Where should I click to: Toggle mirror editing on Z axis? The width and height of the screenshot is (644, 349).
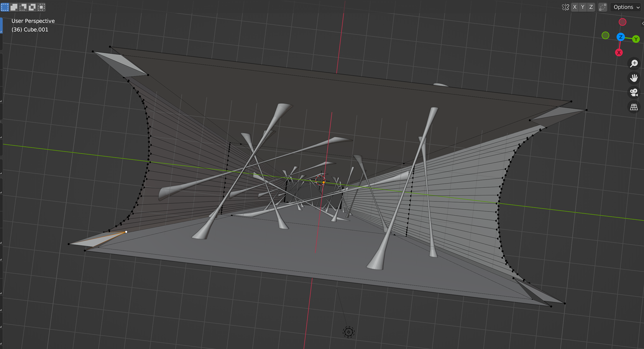click(x=591, y=7)
